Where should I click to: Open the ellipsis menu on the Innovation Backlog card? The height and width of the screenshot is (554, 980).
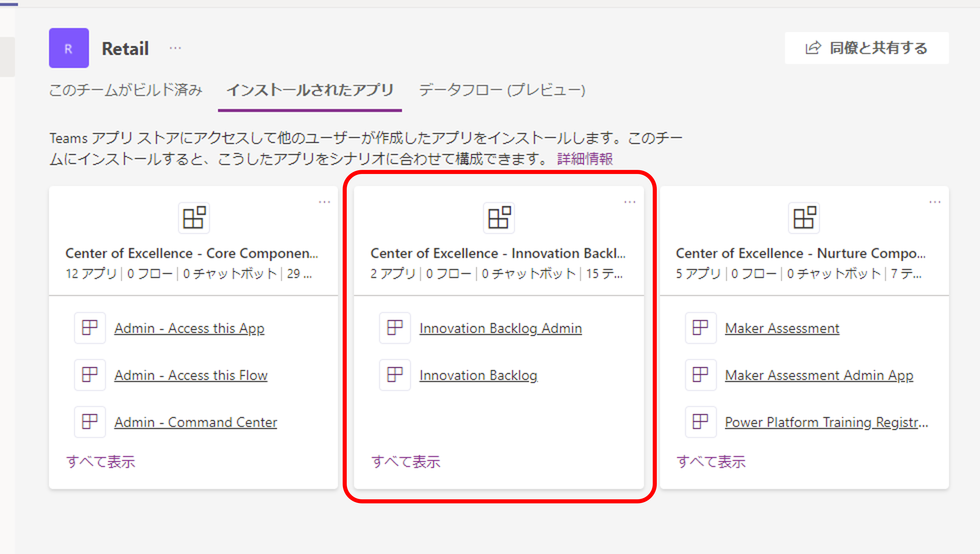coord(629,202)
